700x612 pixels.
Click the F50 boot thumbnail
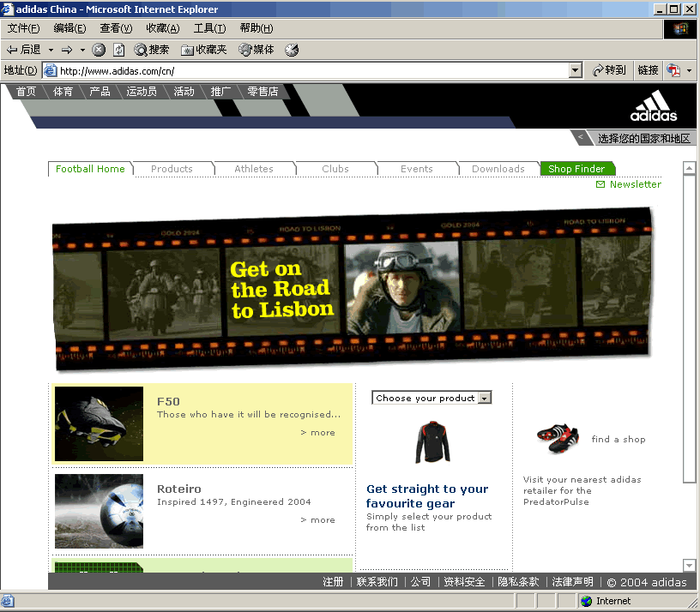[100, 423]
